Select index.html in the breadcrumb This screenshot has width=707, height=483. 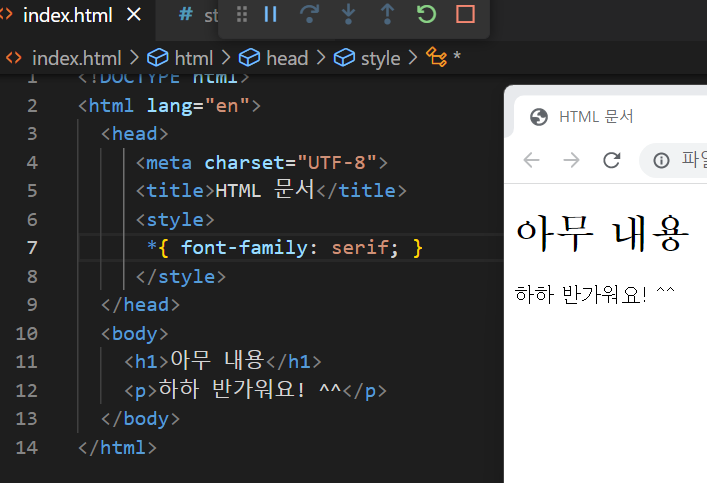click(77, 59)
